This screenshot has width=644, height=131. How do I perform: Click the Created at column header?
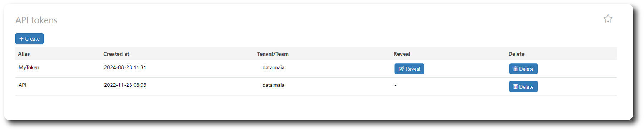coord(116,54)
